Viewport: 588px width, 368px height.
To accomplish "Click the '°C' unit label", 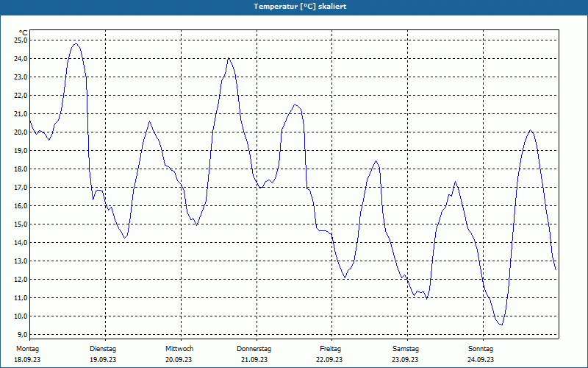I will (24, 33).
